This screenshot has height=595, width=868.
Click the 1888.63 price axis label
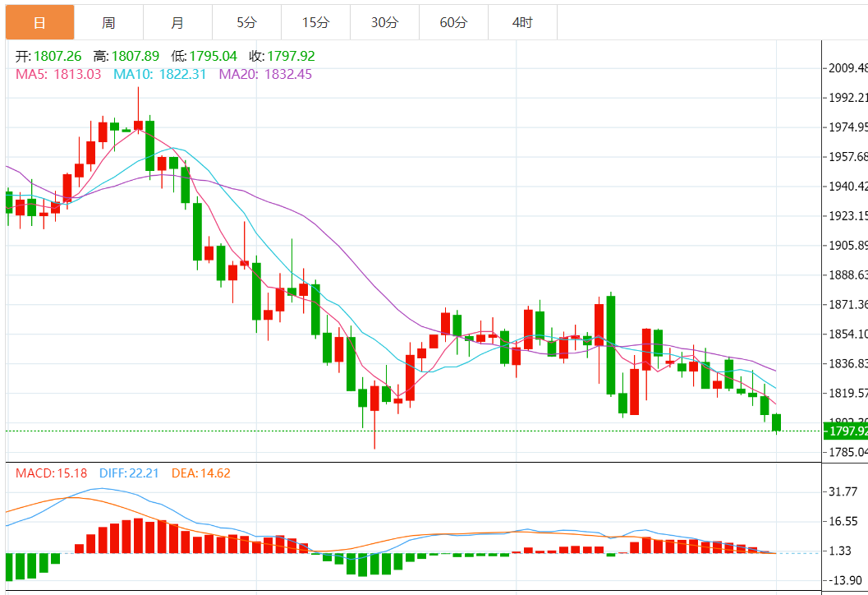pyautogui.click(x=848, y=274)
